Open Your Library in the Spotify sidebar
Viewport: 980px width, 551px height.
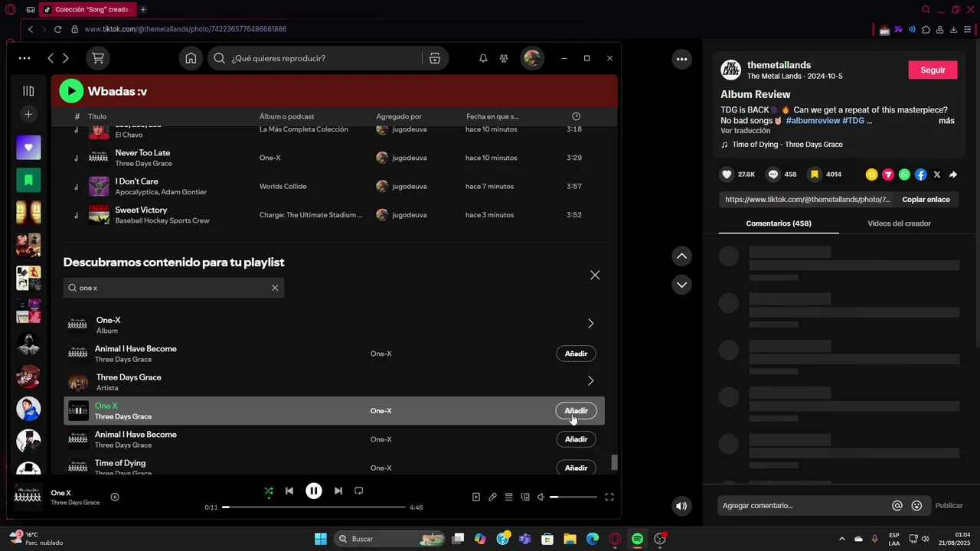pos(28,91)
